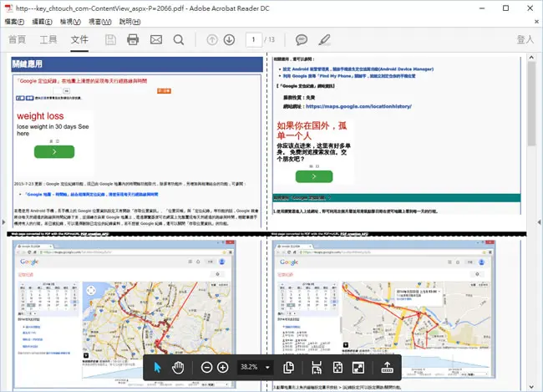Toggle full screen mode in floating toolbar

pos(358,368)
